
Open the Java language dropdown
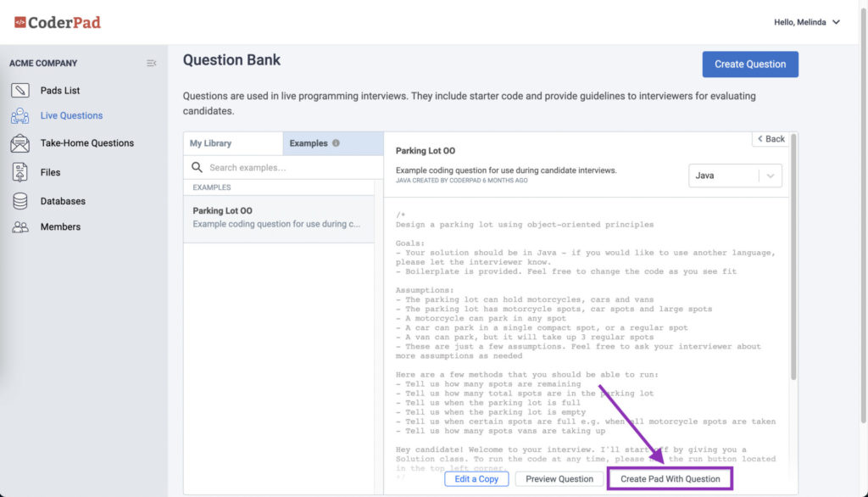[x=735, y=176]
